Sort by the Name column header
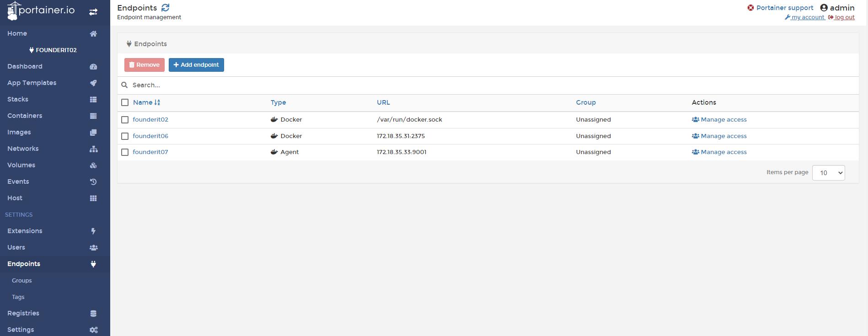The width and height of the screenshot is (868, 336). point(146,102)
